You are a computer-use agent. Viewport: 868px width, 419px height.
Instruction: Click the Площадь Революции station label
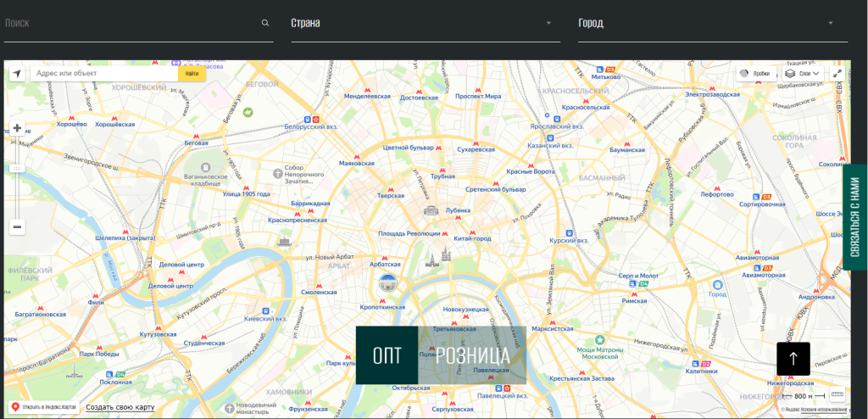tap(409, 234)
